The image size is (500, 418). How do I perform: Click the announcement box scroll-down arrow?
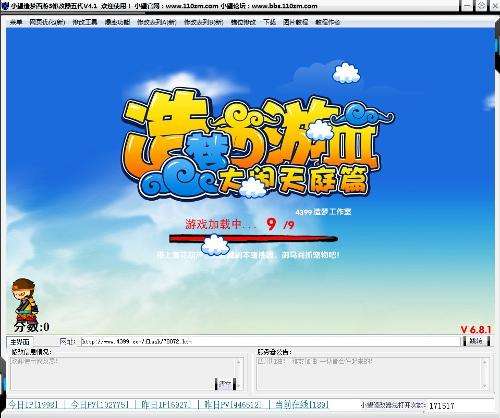pyautogui.click(x=485, y=386)
